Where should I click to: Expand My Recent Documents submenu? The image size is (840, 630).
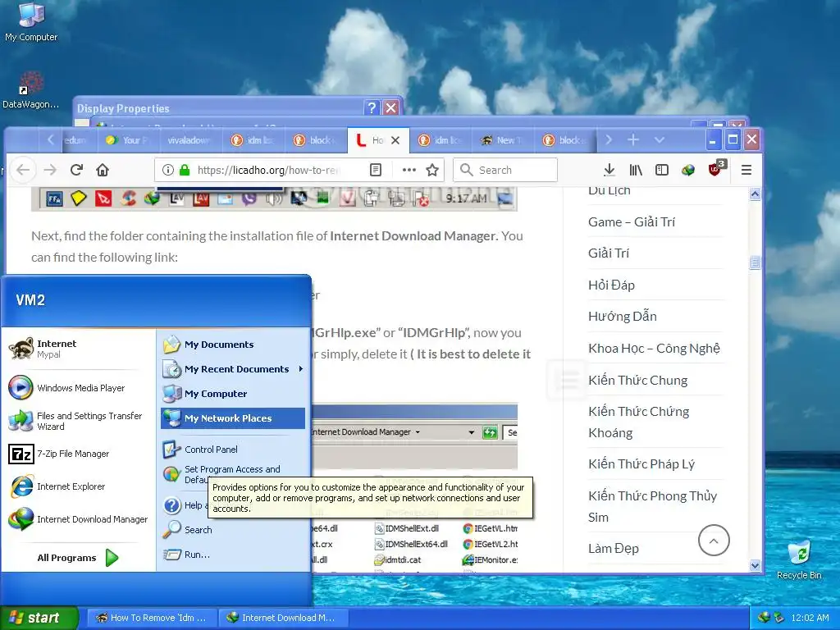pos(232,369)
